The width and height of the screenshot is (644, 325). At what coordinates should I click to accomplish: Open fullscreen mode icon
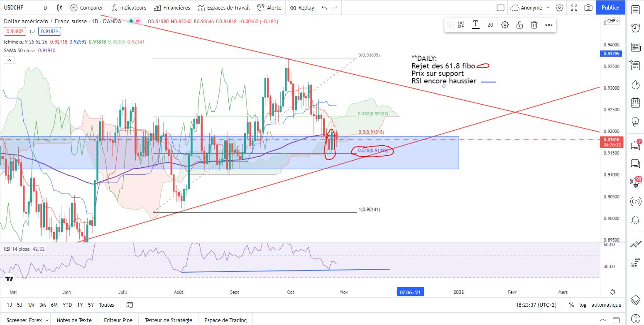click(x=574, y=7)
